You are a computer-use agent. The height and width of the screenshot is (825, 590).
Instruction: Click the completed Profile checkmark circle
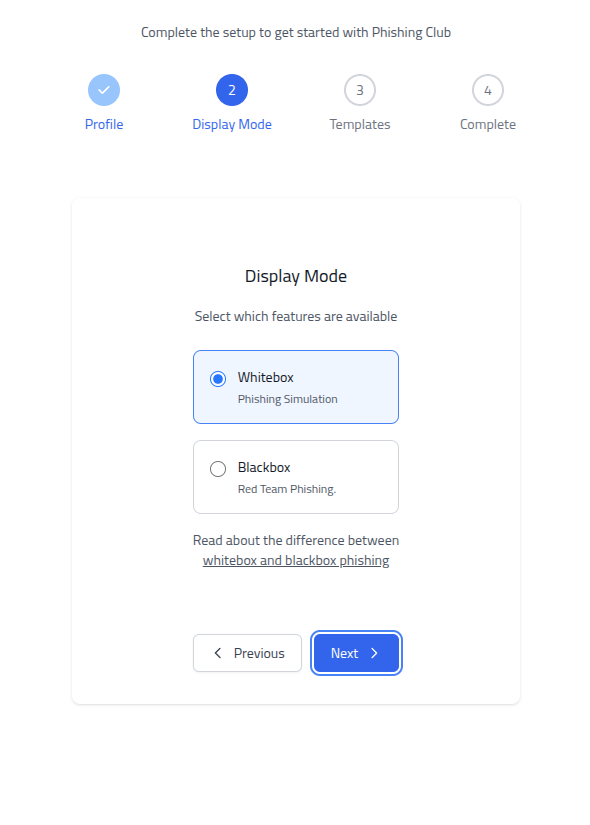pyautogui.click(x=104, y=90)
